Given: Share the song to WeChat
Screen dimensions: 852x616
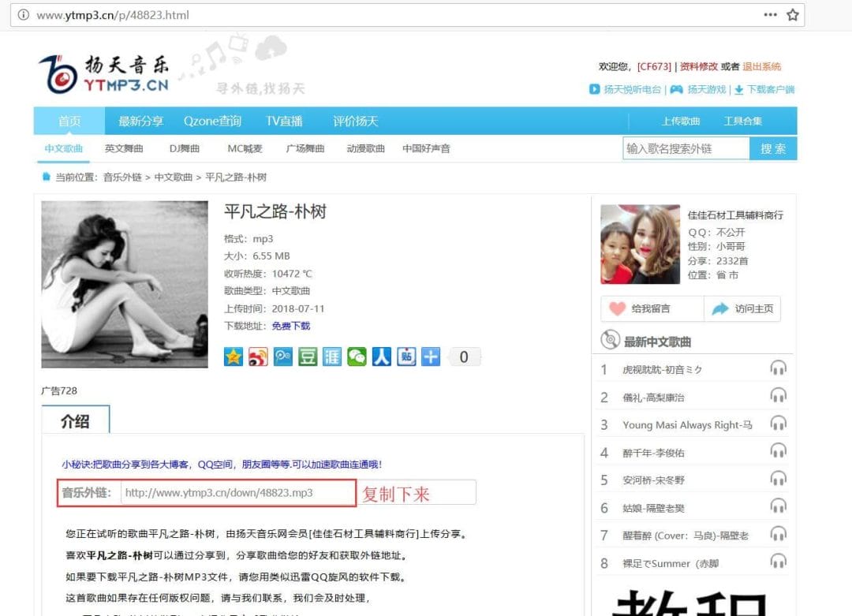Looking at the screenshot, I should pos(357,357).
